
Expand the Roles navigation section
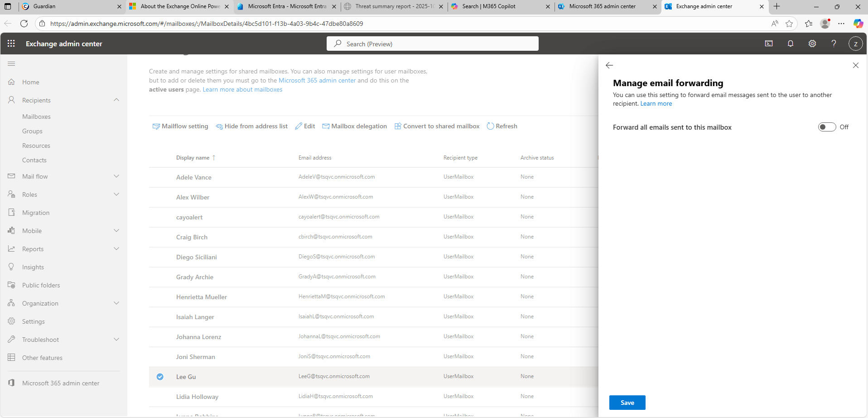click(x=116, y=194)
